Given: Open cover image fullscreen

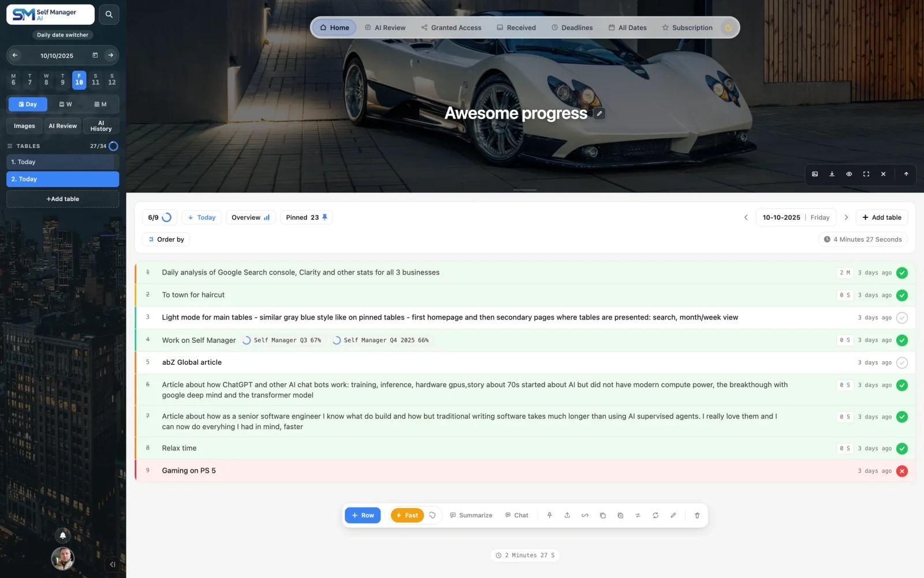Looking at the screenshot, I should (866, 174).
